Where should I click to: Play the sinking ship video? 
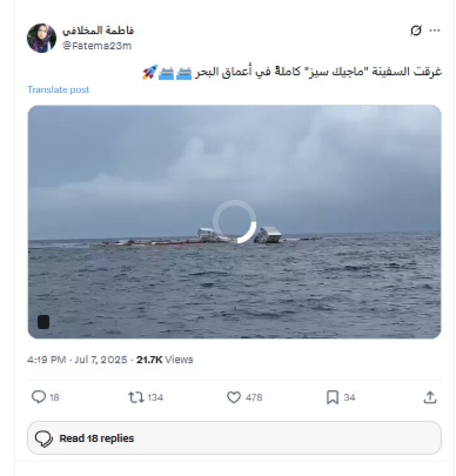pyautogui.click(x=234, y=221)
